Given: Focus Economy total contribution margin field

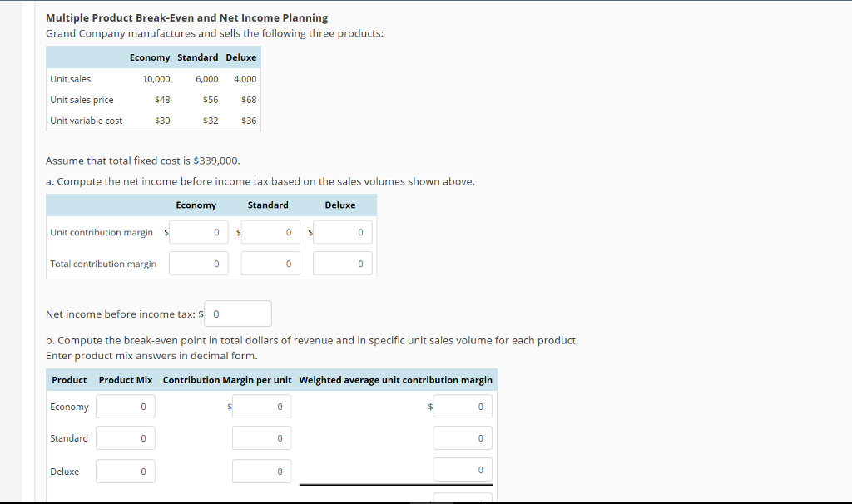Looking at the screenshot, I should pos(198,264).
